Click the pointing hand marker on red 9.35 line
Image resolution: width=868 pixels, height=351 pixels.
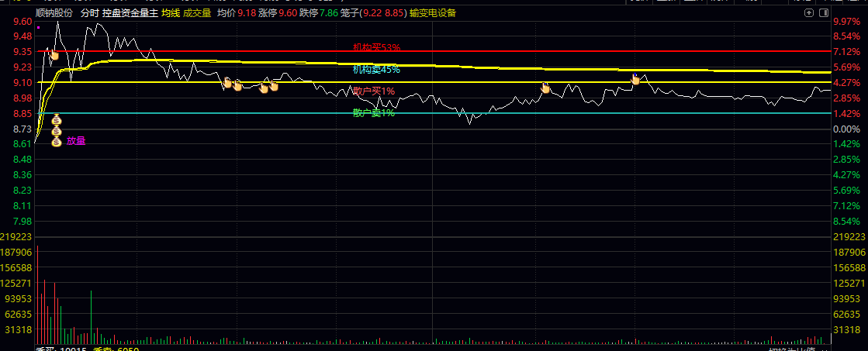(x=54, y=54)
